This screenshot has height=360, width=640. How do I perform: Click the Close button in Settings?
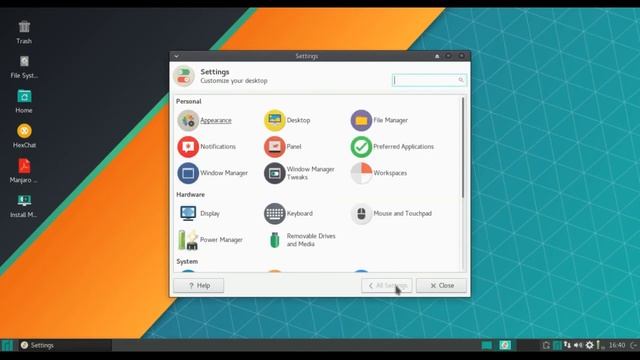[x=441, y=286]
